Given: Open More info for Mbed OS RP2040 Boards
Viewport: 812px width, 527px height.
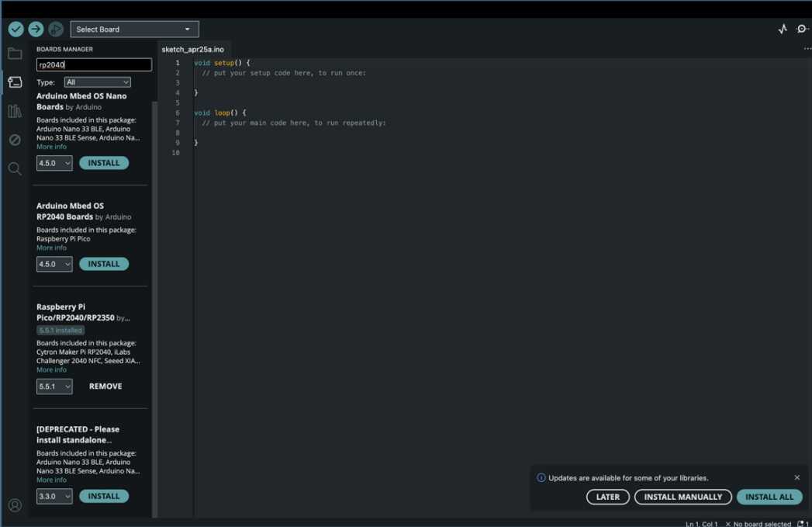Looking at the screenshot, I should tap(51, 248).
